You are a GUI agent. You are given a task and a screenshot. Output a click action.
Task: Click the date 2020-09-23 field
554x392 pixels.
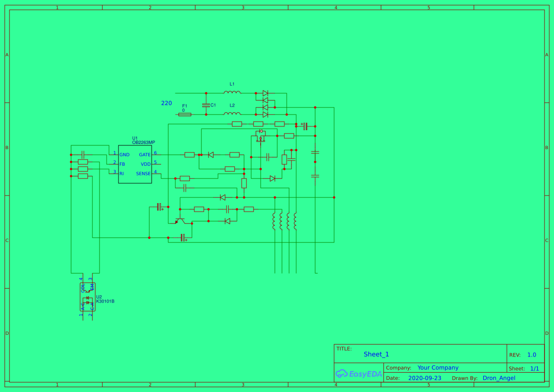coord(425,378)
